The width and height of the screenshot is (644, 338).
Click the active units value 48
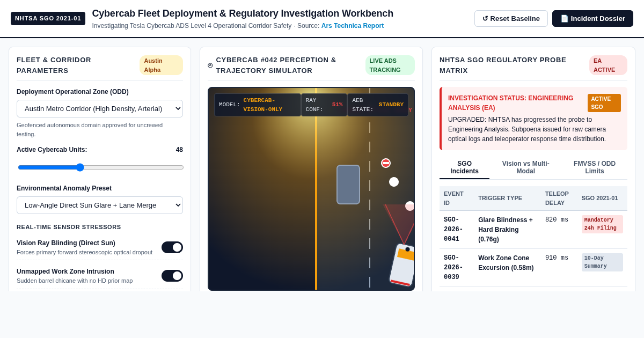[179, 150]
